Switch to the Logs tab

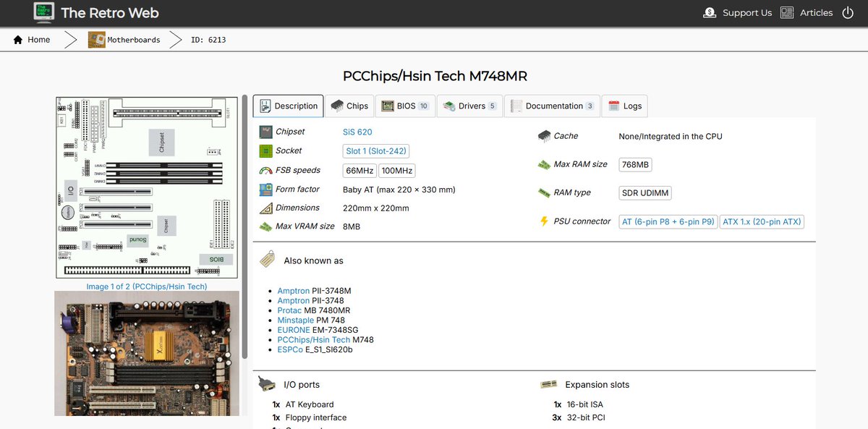coord(625,106)
